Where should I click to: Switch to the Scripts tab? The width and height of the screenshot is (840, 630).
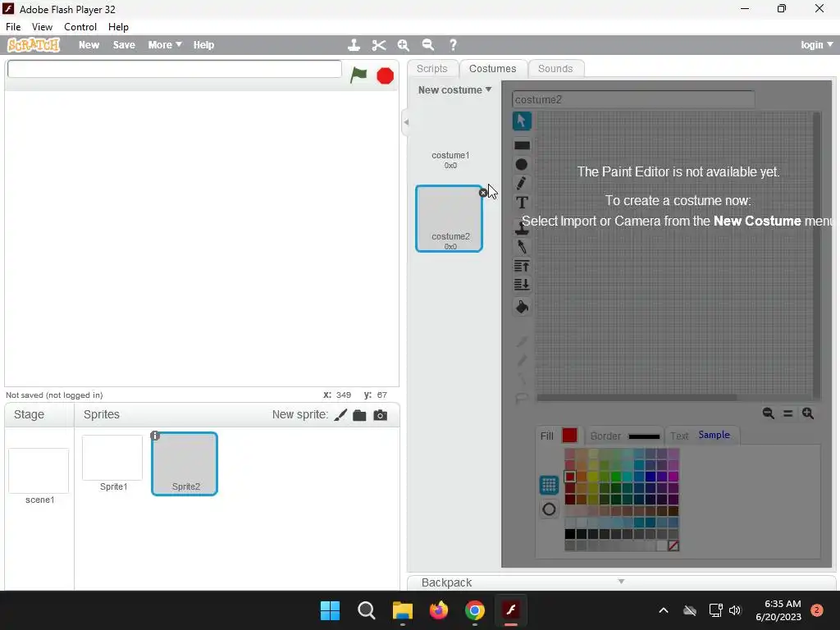[431, 69]
